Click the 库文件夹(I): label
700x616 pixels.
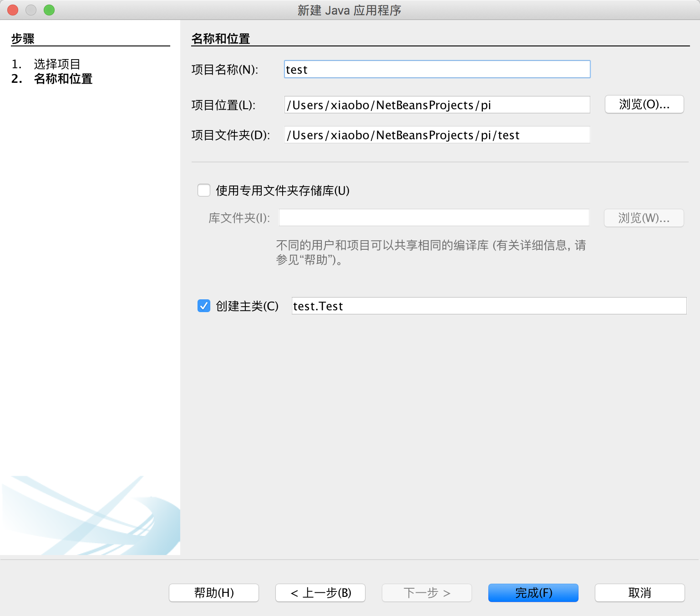pyautogui.click(x=239, y=218)
